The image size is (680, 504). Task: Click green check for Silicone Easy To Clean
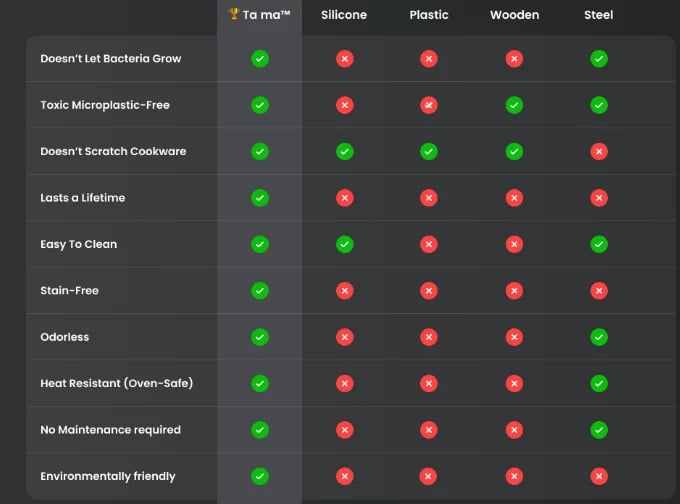tap(344, 244)
